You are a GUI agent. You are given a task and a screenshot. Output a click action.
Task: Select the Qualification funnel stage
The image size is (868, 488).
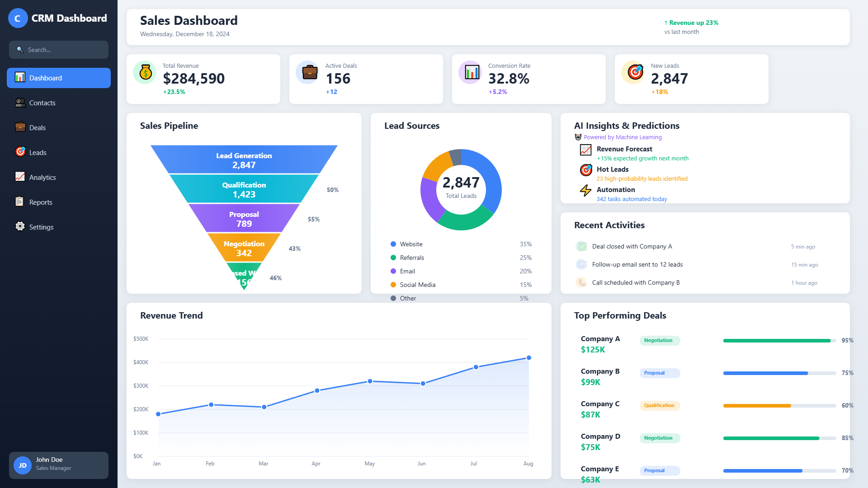pos(244,189)
